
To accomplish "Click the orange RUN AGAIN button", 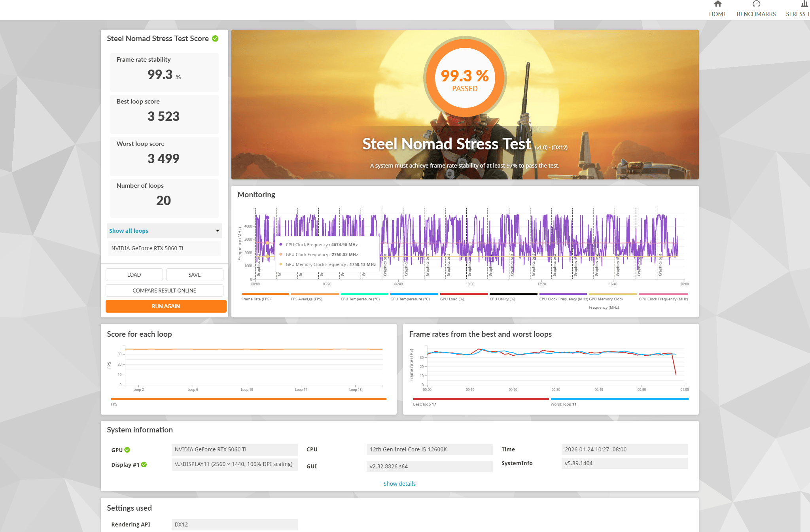I will tap(166, 306).
